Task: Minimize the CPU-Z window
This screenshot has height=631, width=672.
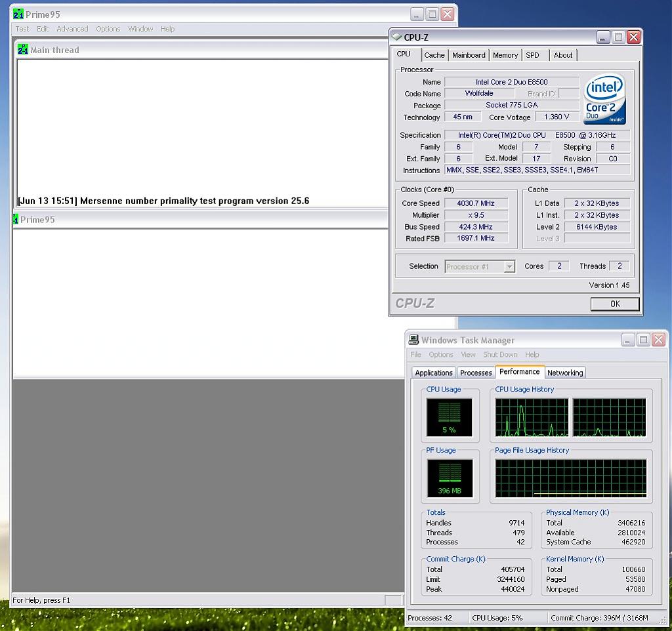Action: [603, 37]
